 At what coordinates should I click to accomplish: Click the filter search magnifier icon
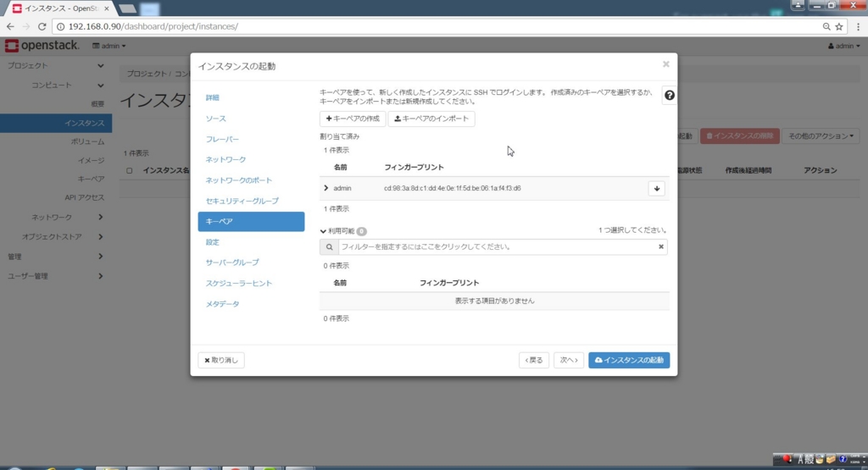[x=330, y=247]
